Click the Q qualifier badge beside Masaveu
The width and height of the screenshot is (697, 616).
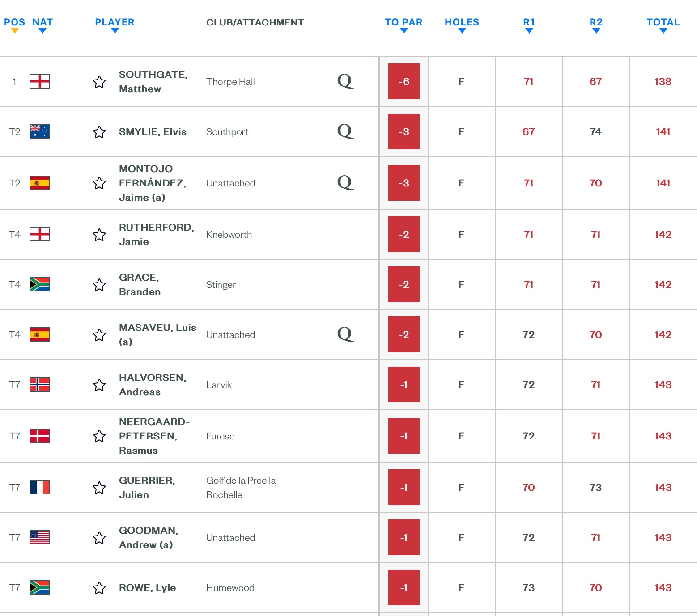tap(345, 334)
